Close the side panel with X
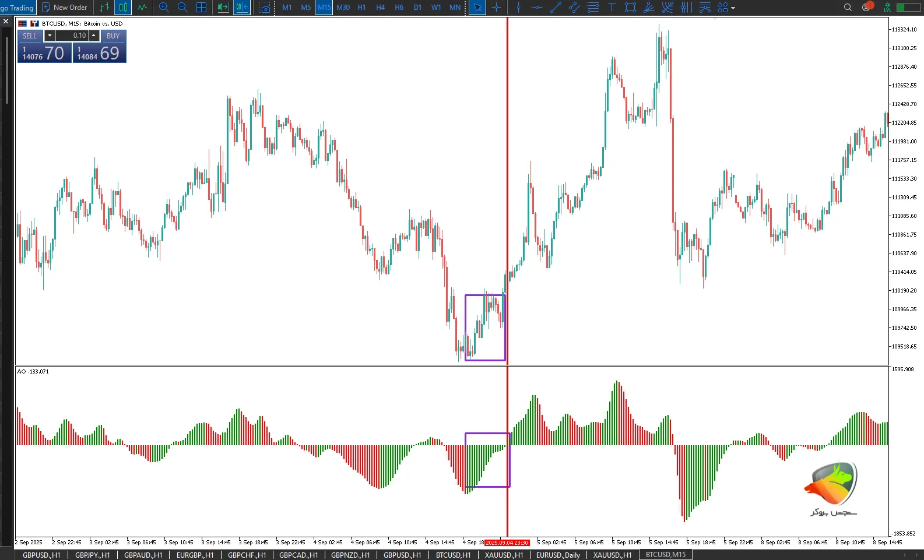Image resolution: width=924 pixels, height=560 pixels. [6, 22]
